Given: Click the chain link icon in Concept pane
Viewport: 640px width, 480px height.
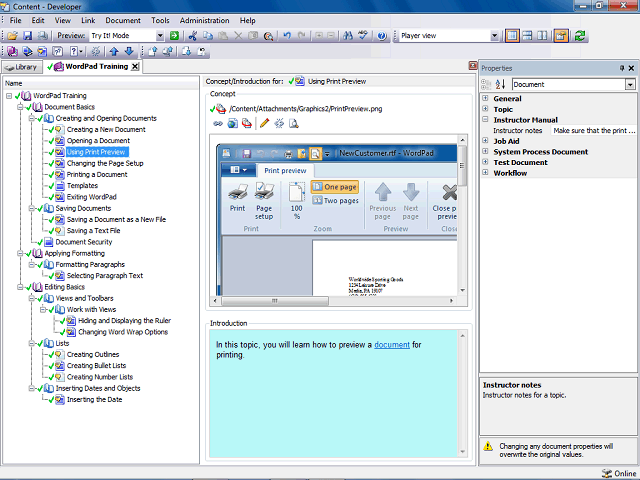Looking at the screenshot, I should (x=218, y=123).
